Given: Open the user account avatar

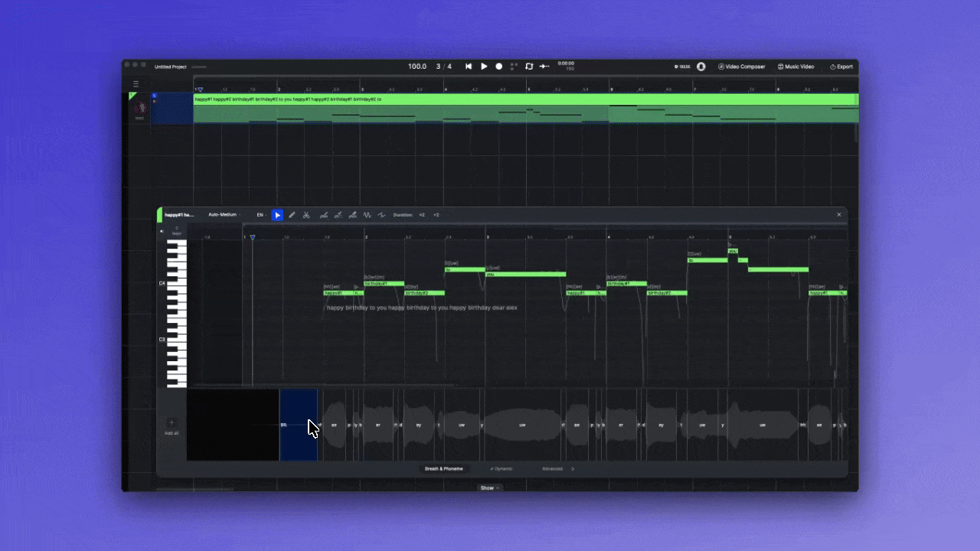Looking at the screenshot, I should pos(701,67).
